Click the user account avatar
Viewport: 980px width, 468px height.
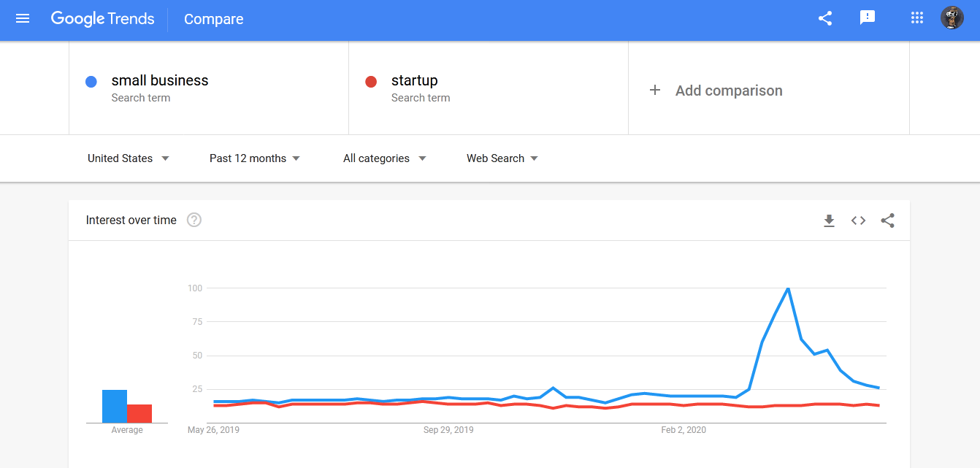click(x=952, y=18)
